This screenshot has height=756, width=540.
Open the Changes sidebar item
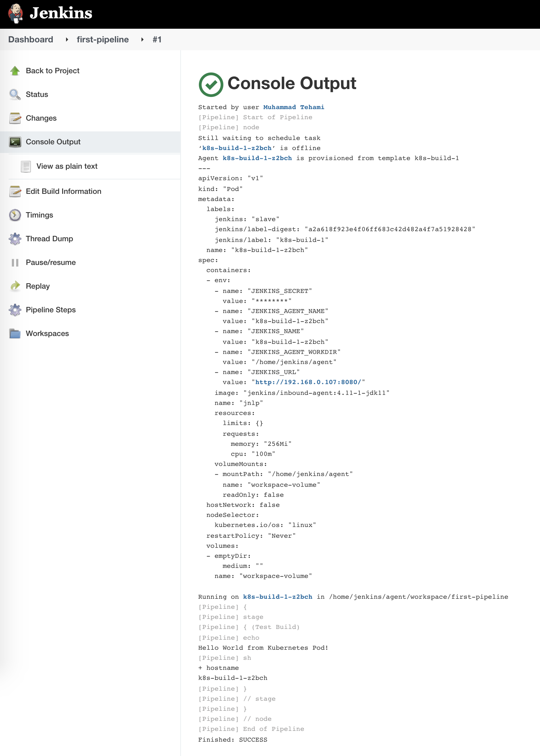click(41, 118)
